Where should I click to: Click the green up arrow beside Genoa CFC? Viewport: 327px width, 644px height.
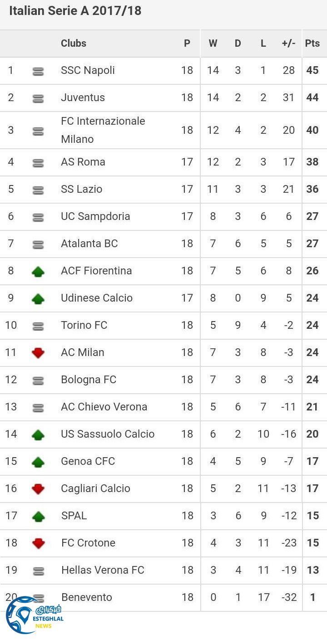(x=38, y=462)
